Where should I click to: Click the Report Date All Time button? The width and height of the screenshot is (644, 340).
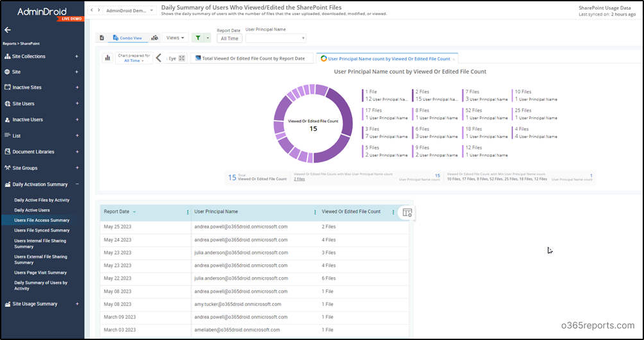[230, 38]
